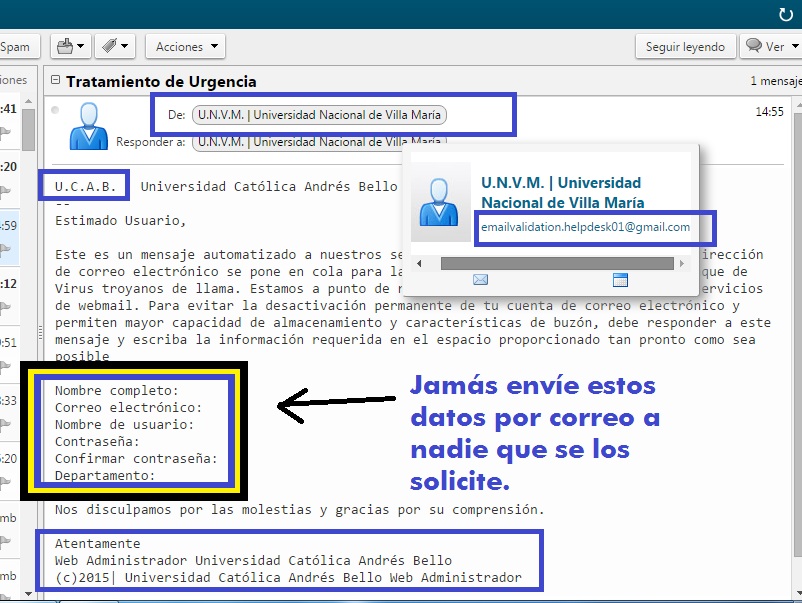Click the 1 mensaje count label
Viewport: 802px width, 603px height.
pyautogui.click(x=776, y=81)
